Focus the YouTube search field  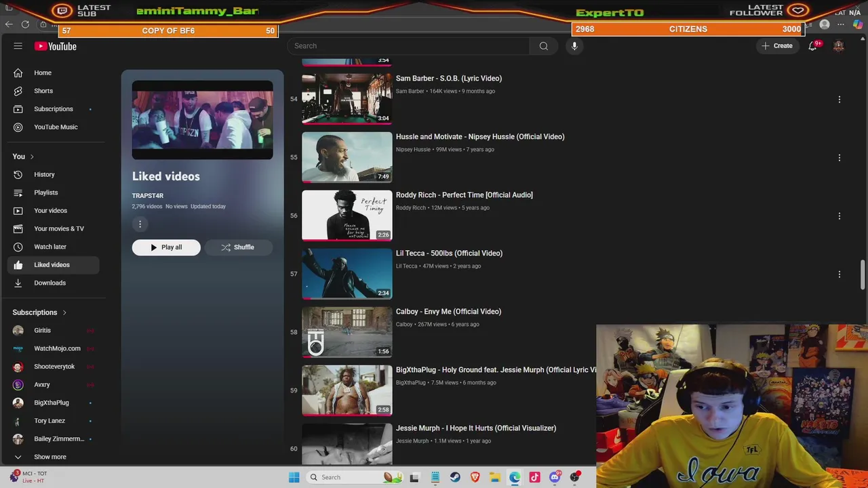[408, 46]
